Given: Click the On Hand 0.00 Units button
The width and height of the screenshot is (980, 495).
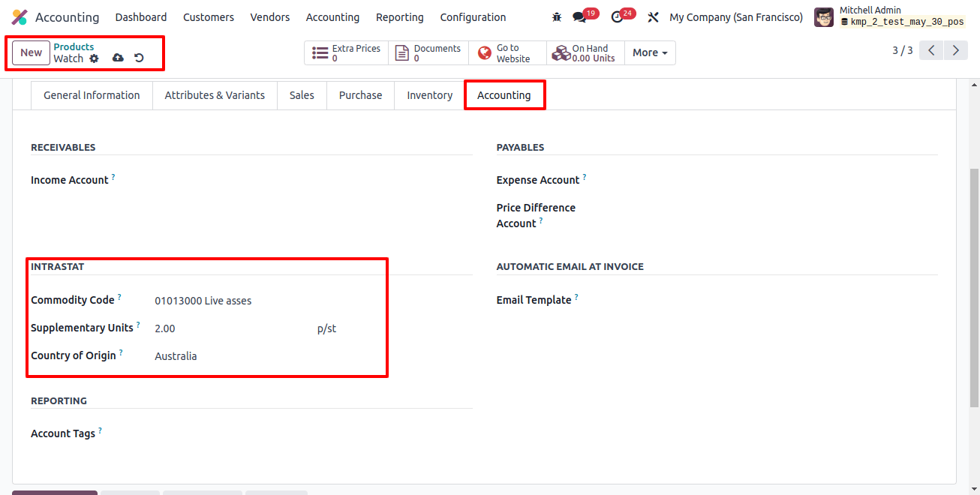Looking at the screenshot, I should [585, 52].
